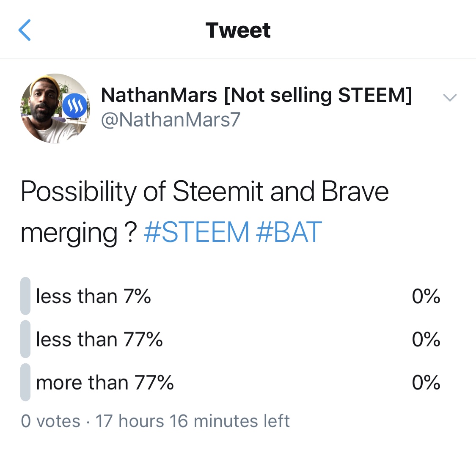Click the 0% result for "less than 7%"
This screenshot has width=476, height=453.
(x=426, y=297)
